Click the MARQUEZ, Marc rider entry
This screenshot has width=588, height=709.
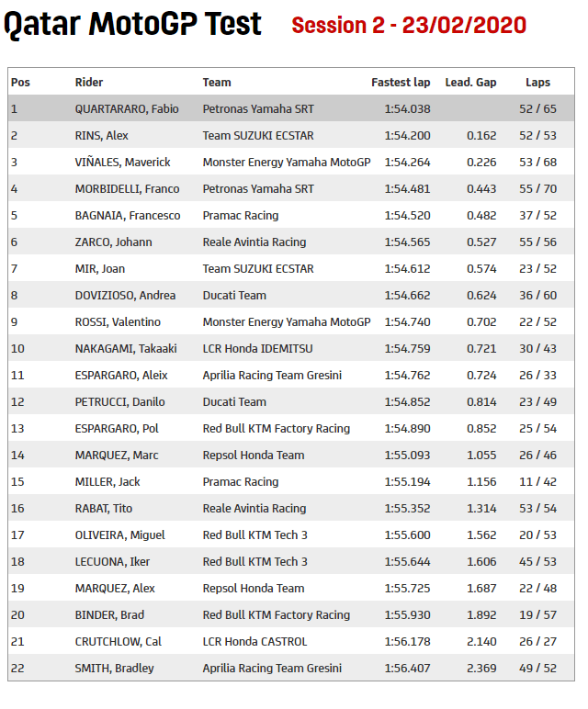coord(116,455)
